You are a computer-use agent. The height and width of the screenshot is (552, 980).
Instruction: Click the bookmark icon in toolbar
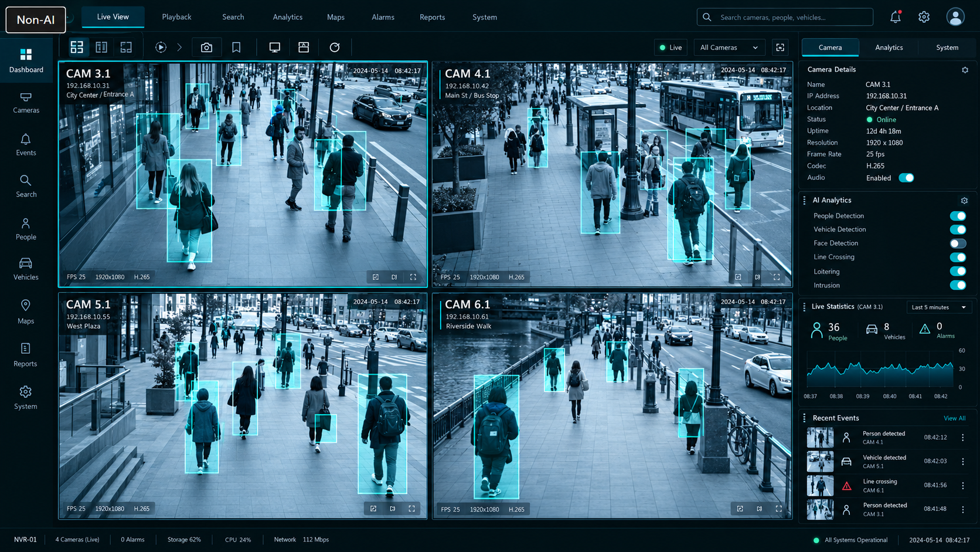[236, 48]
